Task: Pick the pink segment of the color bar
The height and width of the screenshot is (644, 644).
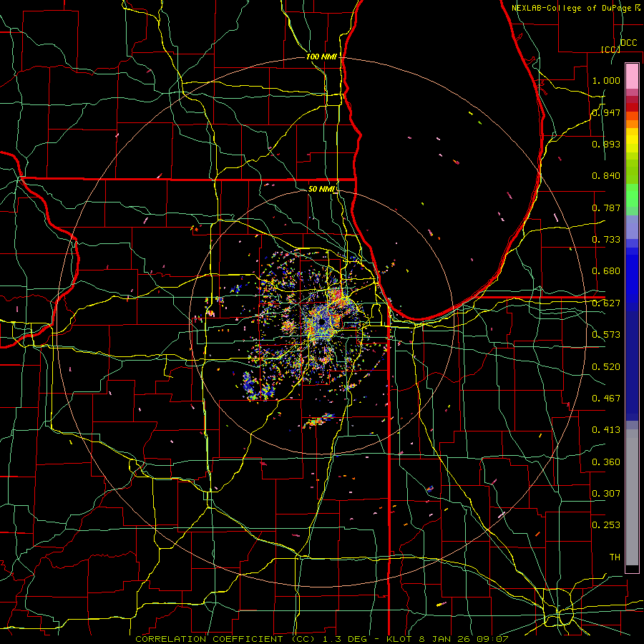Action: pyautogui.click(x=632, y=77)
